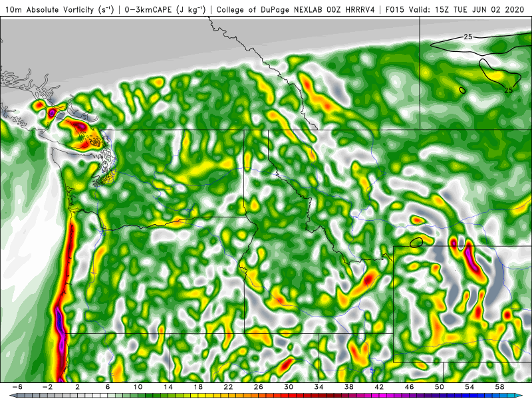Click the '−6' colorbar tick label
Screen dimensions: 532x399
tap(17, 387)
